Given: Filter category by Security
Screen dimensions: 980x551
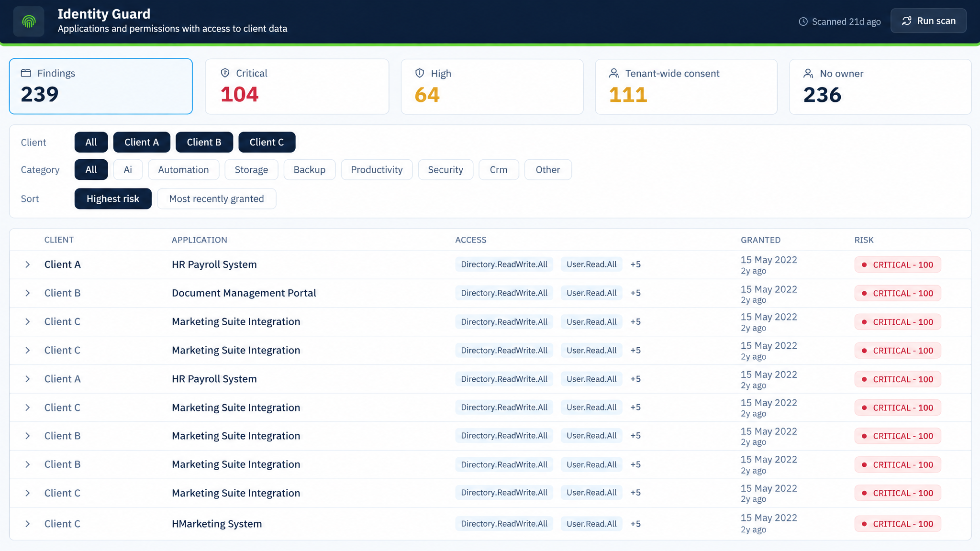Looking at the screenshot, I should tap(445, 170).
